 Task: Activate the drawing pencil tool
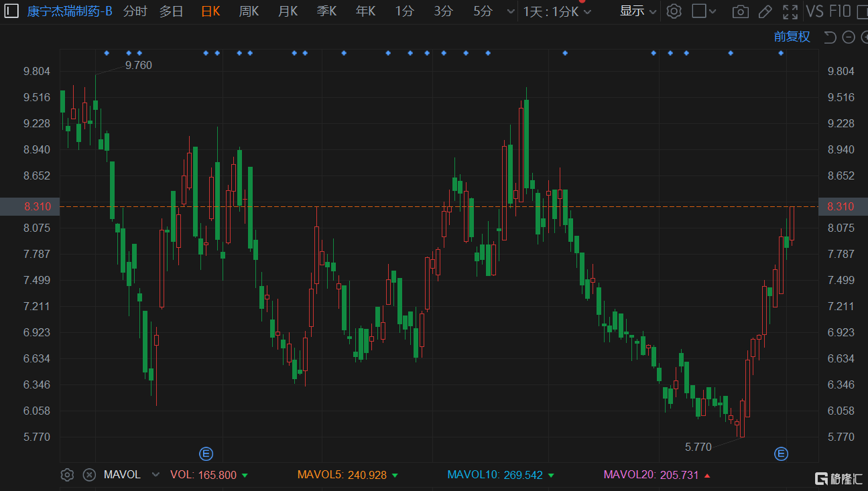[765, 11]
